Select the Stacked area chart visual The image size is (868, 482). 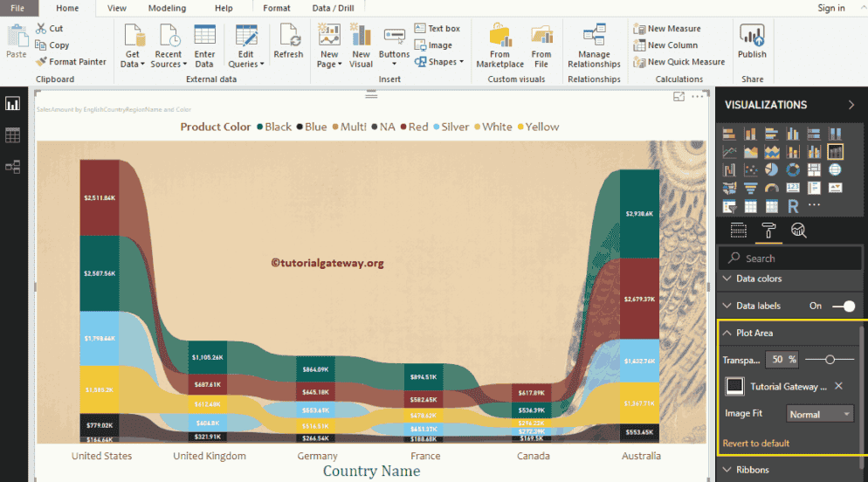coord(771,152)
